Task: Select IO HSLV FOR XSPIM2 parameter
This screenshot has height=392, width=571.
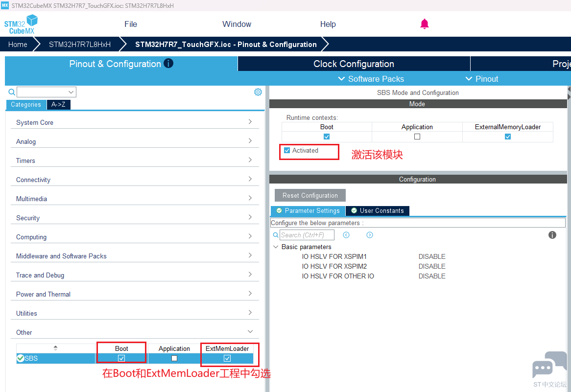Action: click(x=334, y=266)
